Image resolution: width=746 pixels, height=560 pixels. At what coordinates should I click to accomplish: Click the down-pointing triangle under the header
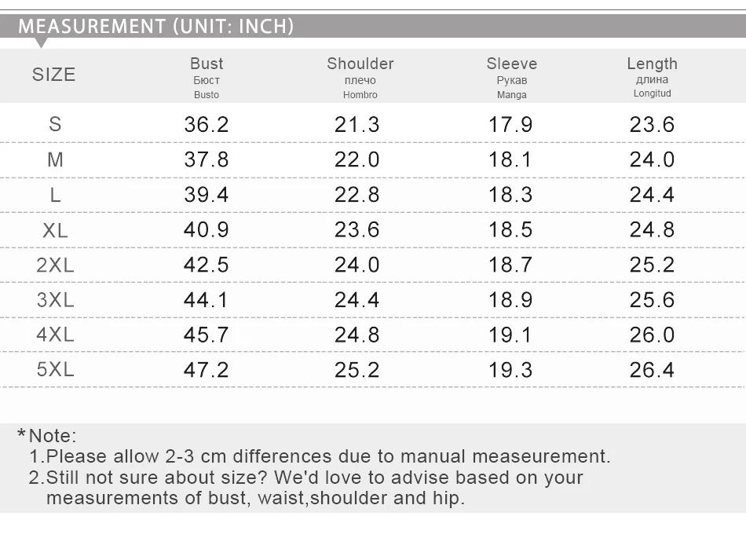(42, 43)
